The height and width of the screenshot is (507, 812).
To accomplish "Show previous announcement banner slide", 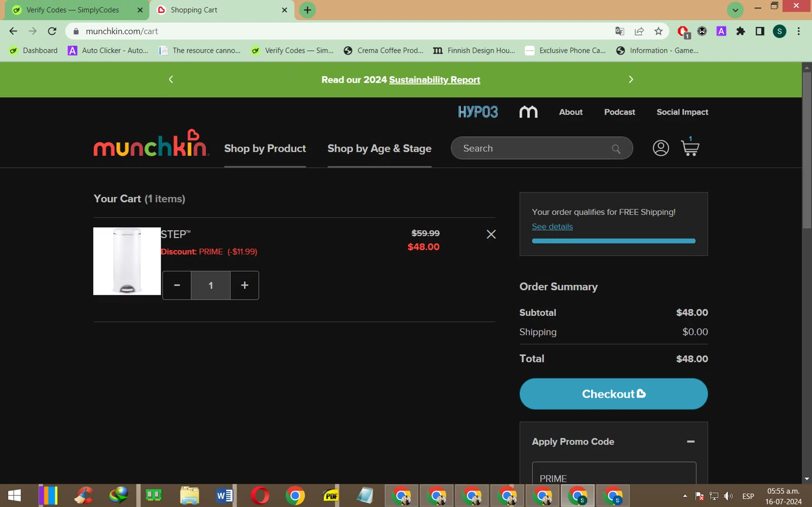I will tap(171, 80).
